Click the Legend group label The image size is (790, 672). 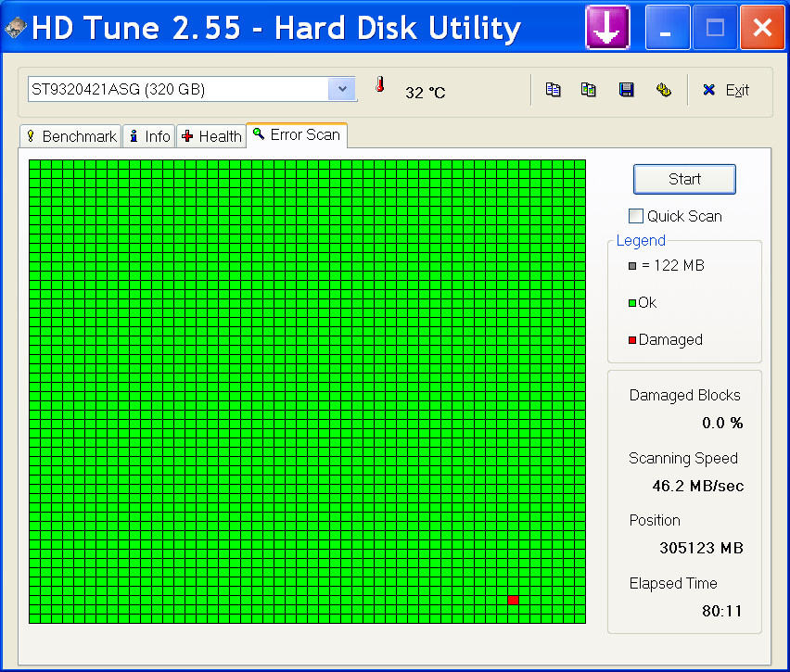pos(641,241)
